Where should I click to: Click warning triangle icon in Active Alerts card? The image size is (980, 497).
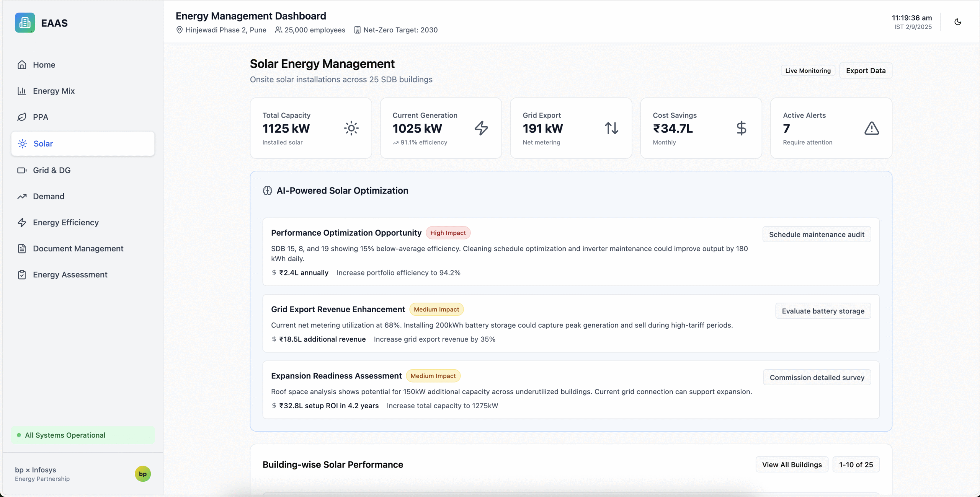click(871, 128)
